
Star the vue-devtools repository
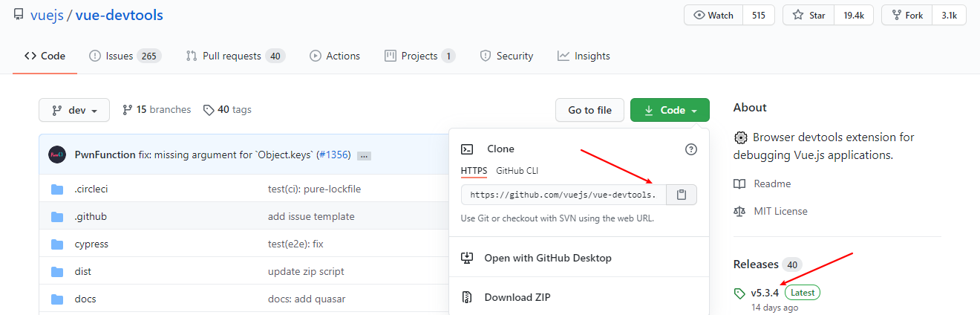coord(808,15)
